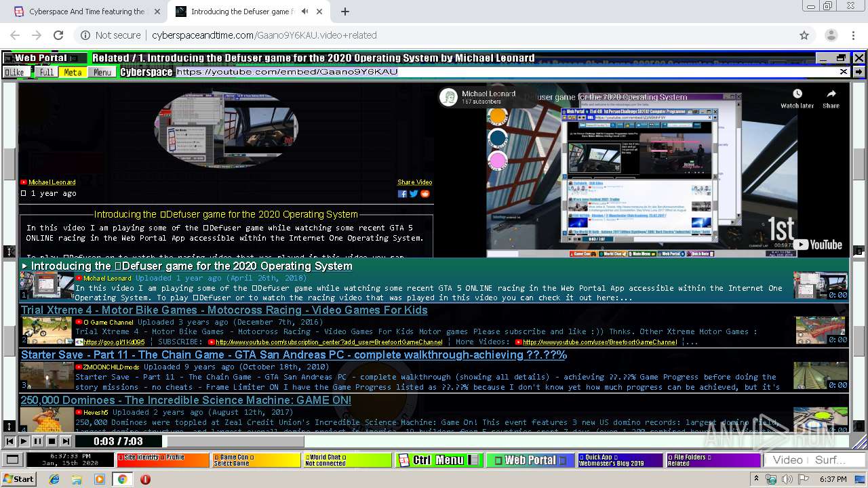
Task: Switch to the Cyberspace And Time tab
Action: [87, 12]
